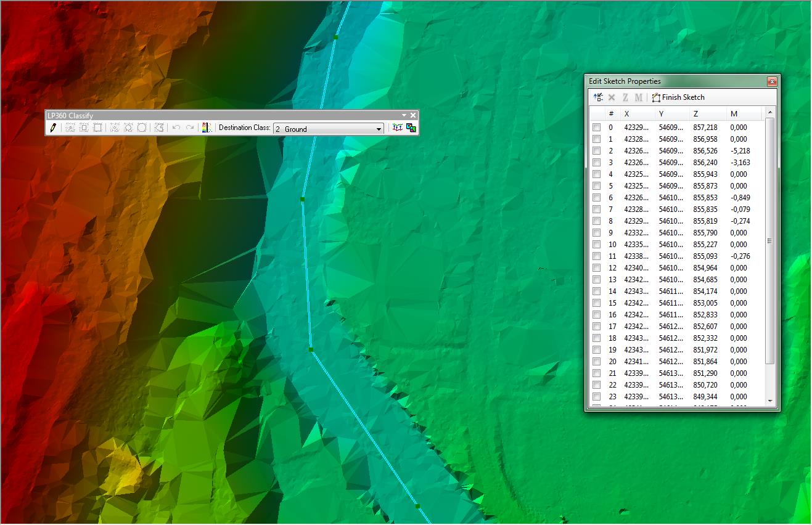Image resolution: width=812 pixels, height=525 pixels.
Task: Select Z value 854,685
Action: click(705, 280)
